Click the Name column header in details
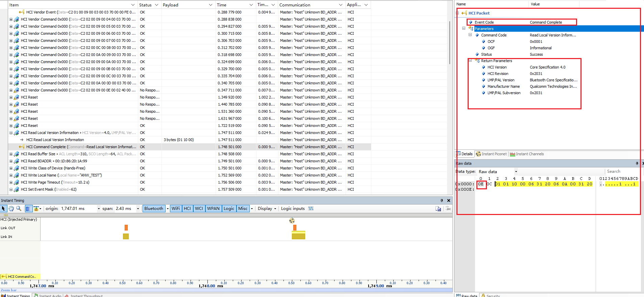This screenshot has width=644, height=297. click(492, 4)
